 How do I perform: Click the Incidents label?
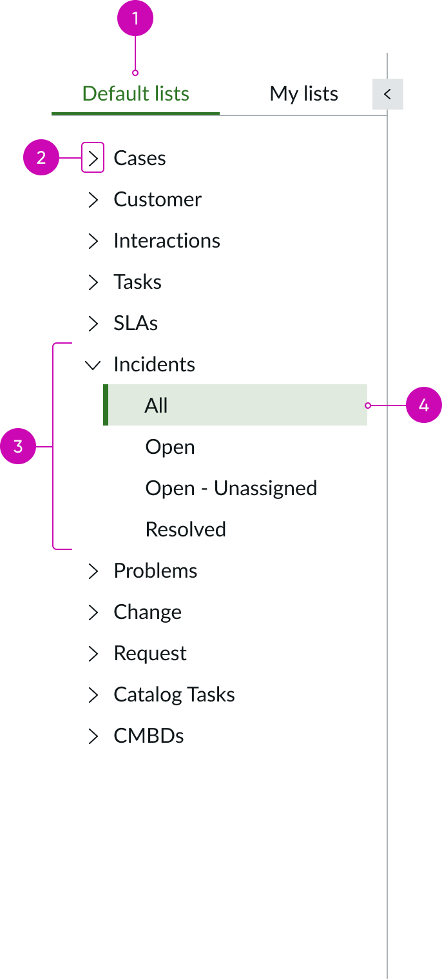pos(154,364)
